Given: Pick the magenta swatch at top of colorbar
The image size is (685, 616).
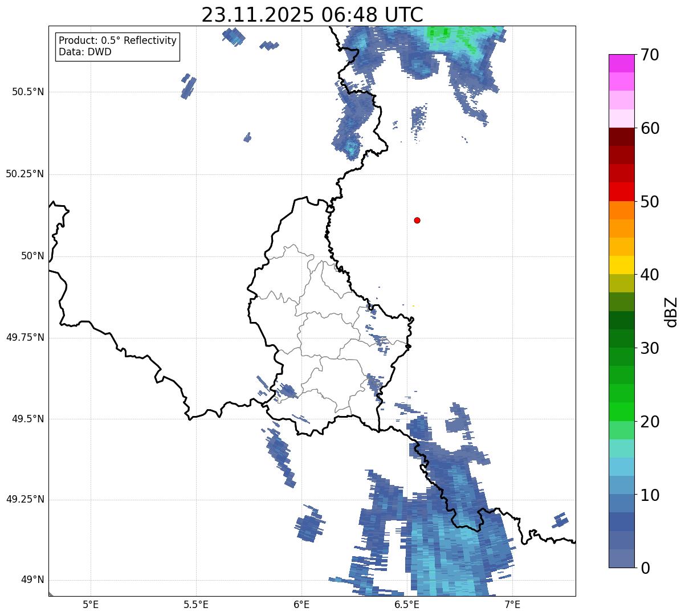Looking at the screenshot, I should [x=621, y=63].
